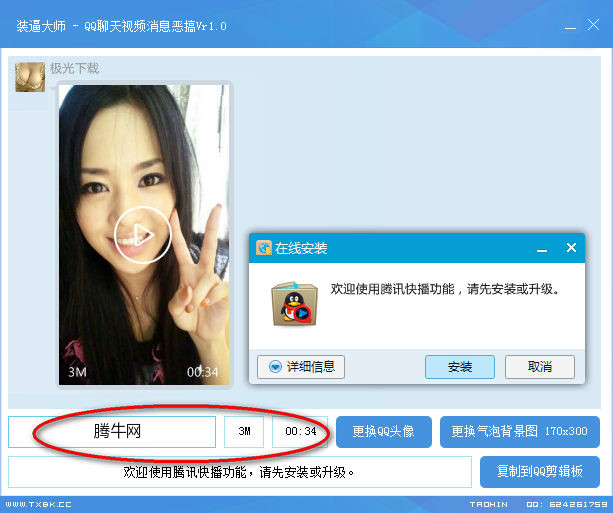The image size is (613, 513).
Task: Click the 安装 button
Action: [460, 367]
